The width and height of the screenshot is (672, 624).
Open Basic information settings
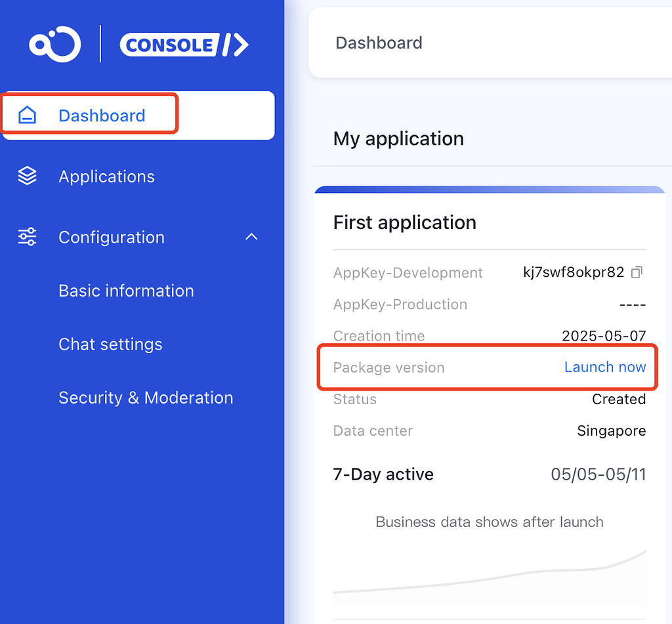point(126,290)
